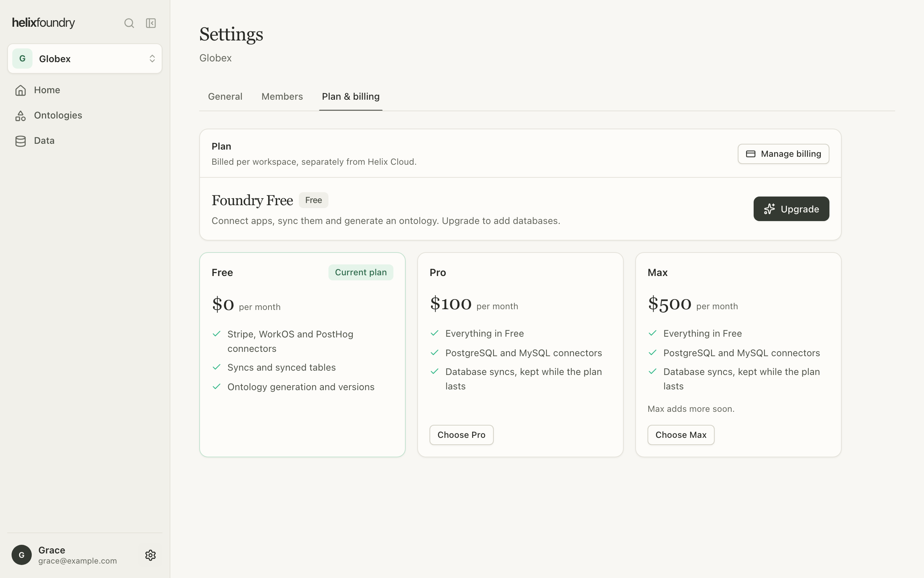924x578 pixels.
Task: Click 'Stripe, WorkOS and PostHog connectors' feature
Action: pyautogui.click(x=290, y=341)
